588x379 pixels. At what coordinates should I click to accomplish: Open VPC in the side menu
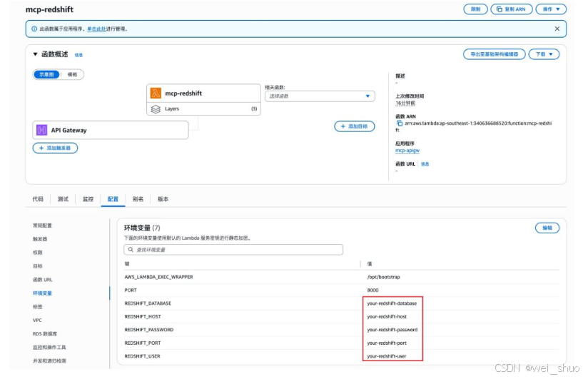tap(37, 320)
